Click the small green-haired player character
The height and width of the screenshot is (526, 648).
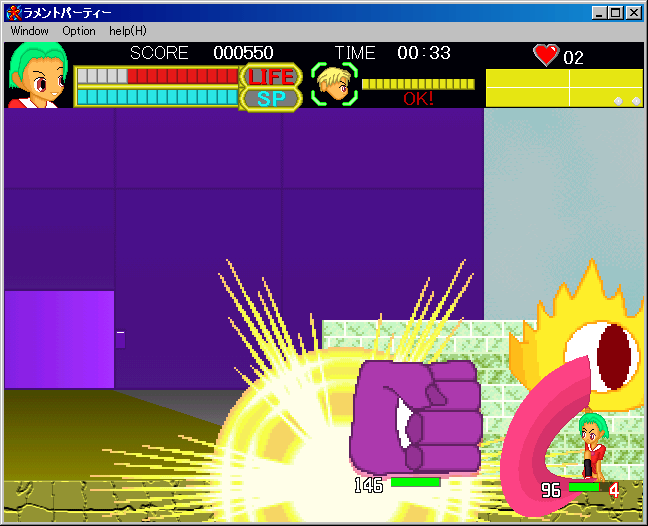pos(594,445)
